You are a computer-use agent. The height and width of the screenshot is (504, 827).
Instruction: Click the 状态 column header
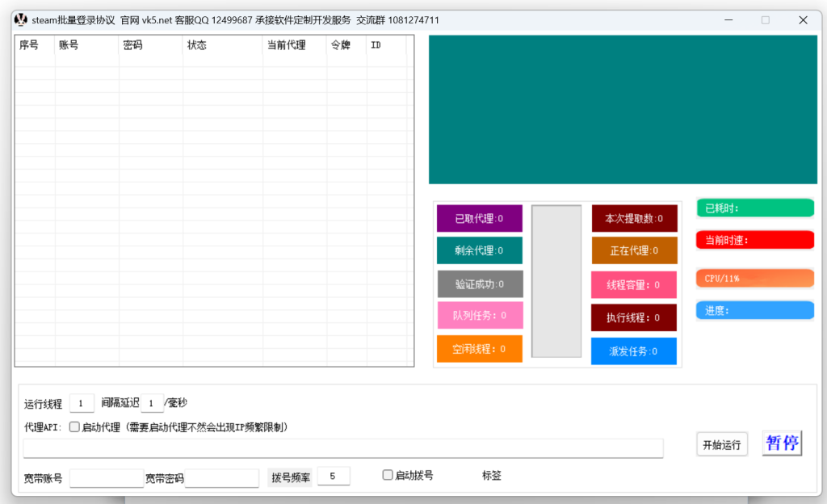pyautogui.click(x=223, y=44)
